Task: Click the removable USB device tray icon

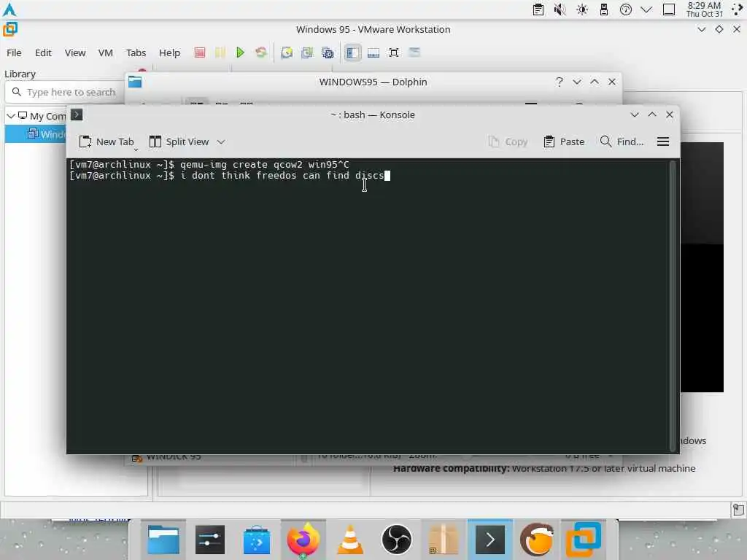Action: (x=603, y=9)
